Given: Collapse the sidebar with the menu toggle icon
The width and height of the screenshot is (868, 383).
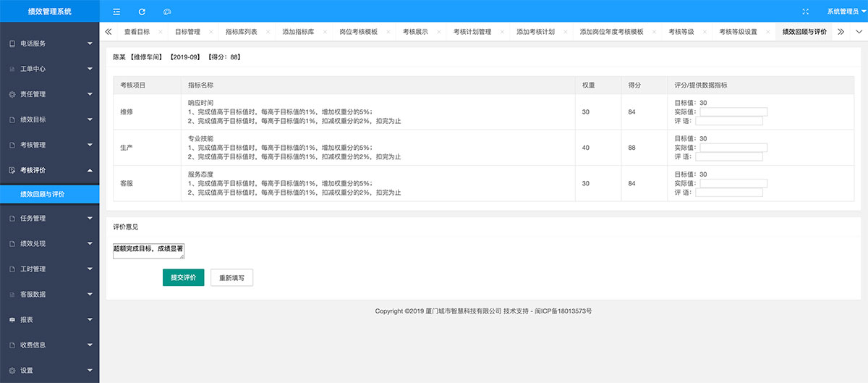Looking at the screenshot, I should point(116,12).
